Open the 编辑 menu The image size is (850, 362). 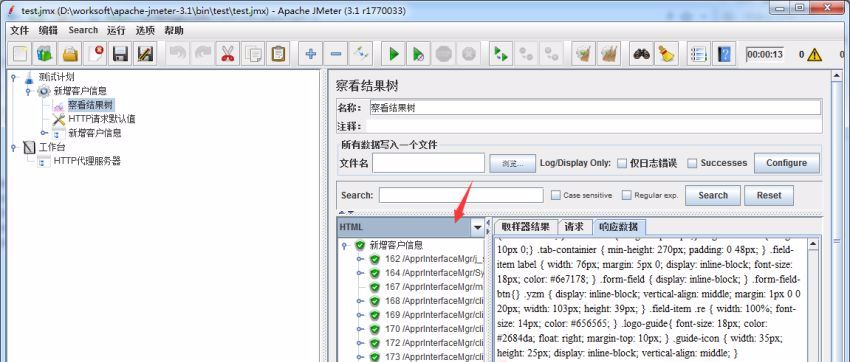coord(48,30)
